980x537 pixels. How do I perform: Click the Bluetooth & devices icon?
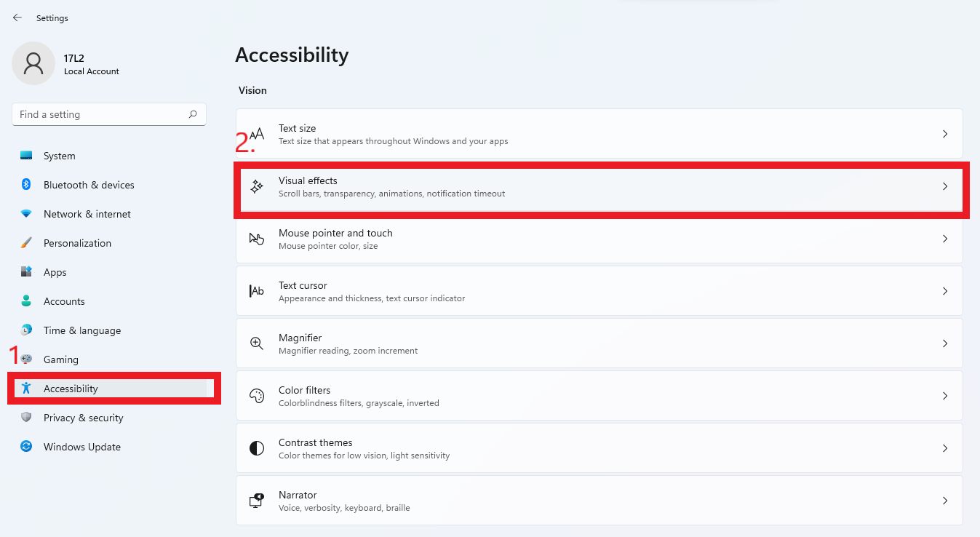click(26, 185)
